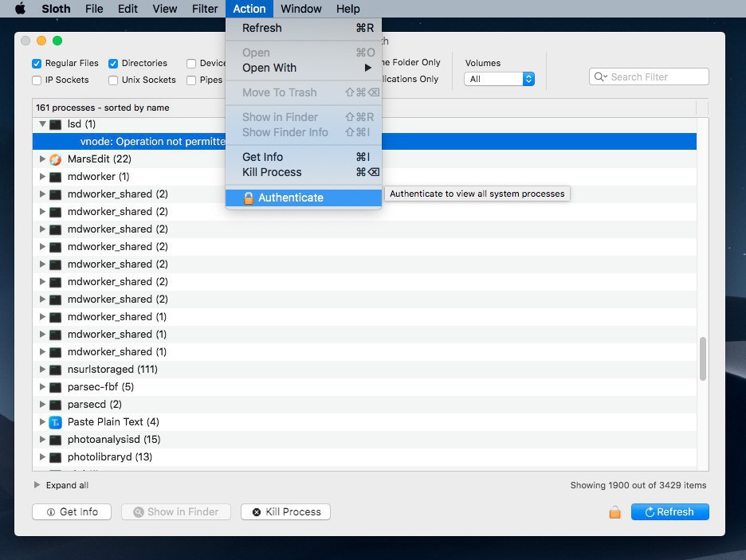
Task: Open the Open With submenu
Action: click(304, 68)
